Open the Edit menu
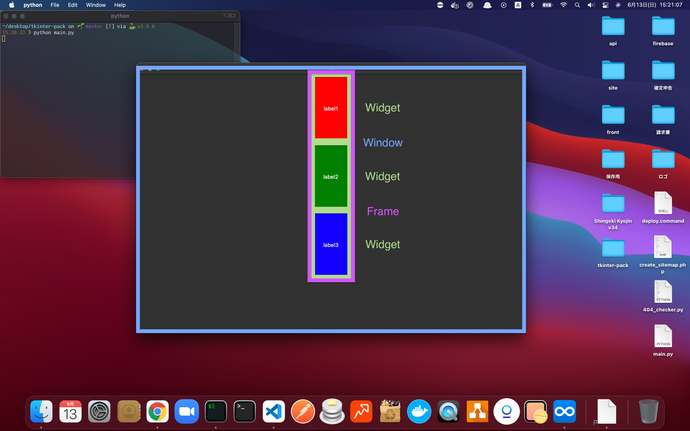Screen dimensions: 690x431 pos(72,5)
